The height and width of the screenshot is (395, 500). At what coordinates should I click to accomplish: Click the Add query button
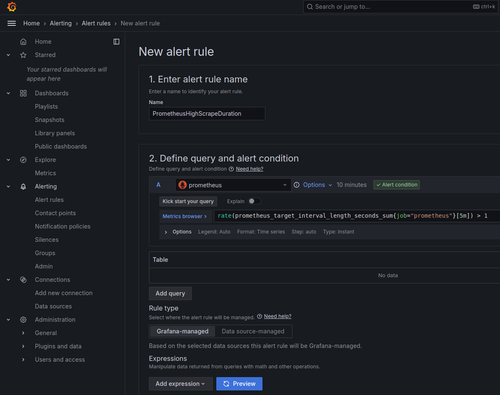coord(170,293)
